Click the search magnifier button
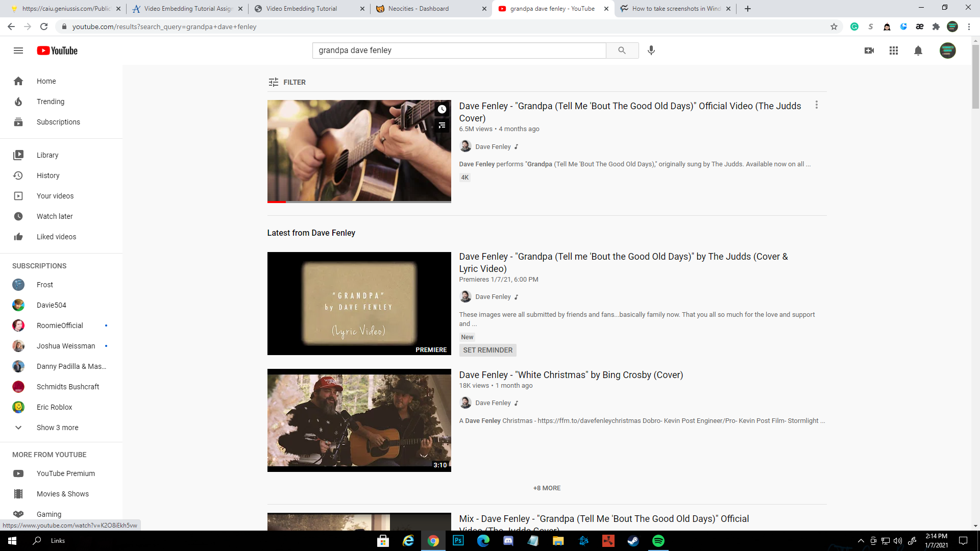980x551 pixels. click(622, 51)
